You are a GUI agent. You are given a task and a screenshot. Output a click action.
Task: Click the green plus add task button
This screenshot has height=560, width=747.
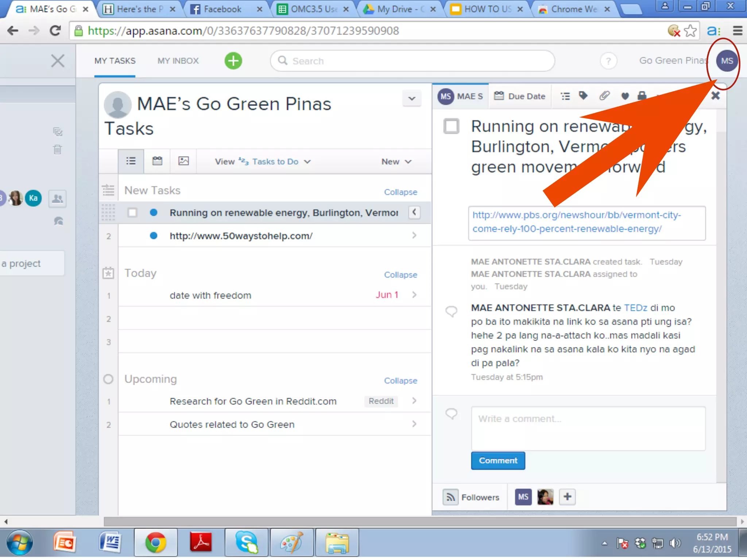(233, 61)
